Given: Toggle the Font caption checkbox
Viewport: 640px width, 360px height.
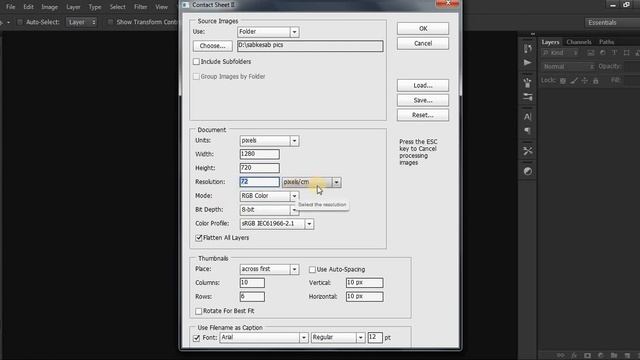Looking at the screenshot, I should [197, 338].
